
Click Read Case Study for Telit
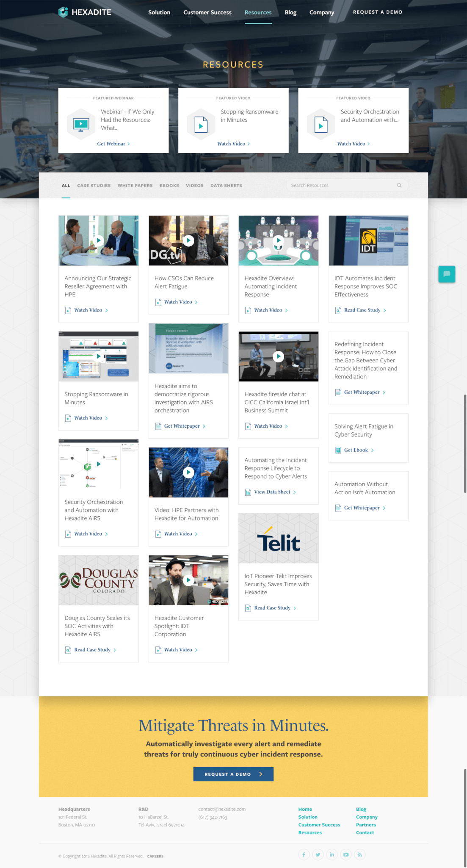pos(275,608)
